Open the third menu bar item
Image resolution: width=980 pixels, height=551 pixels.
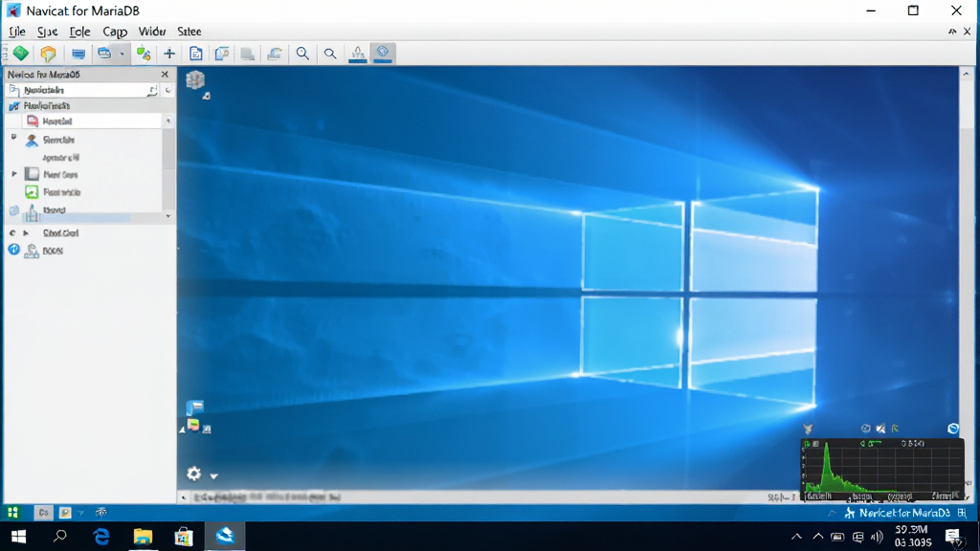coord(79,32)
